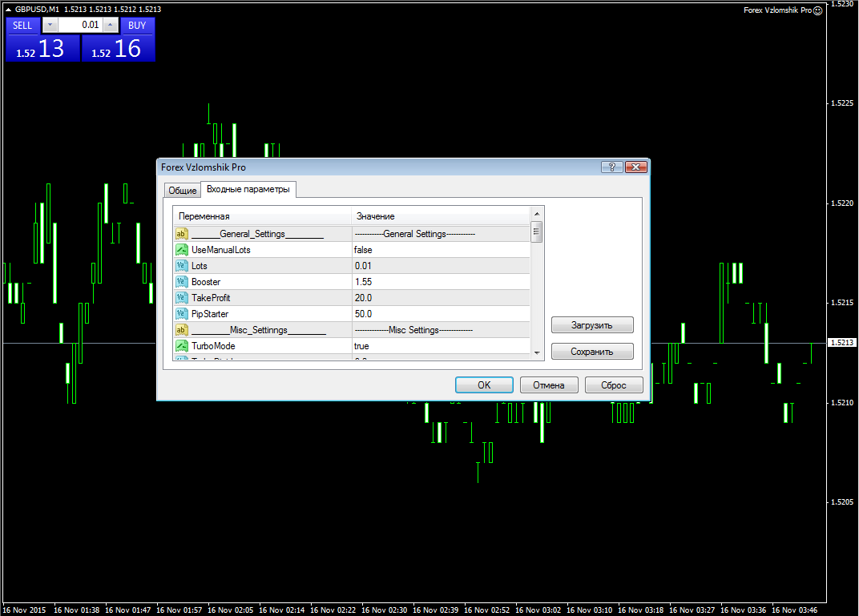
Task: Select the Booster value 1.55
Action: [x=441, y=281]
